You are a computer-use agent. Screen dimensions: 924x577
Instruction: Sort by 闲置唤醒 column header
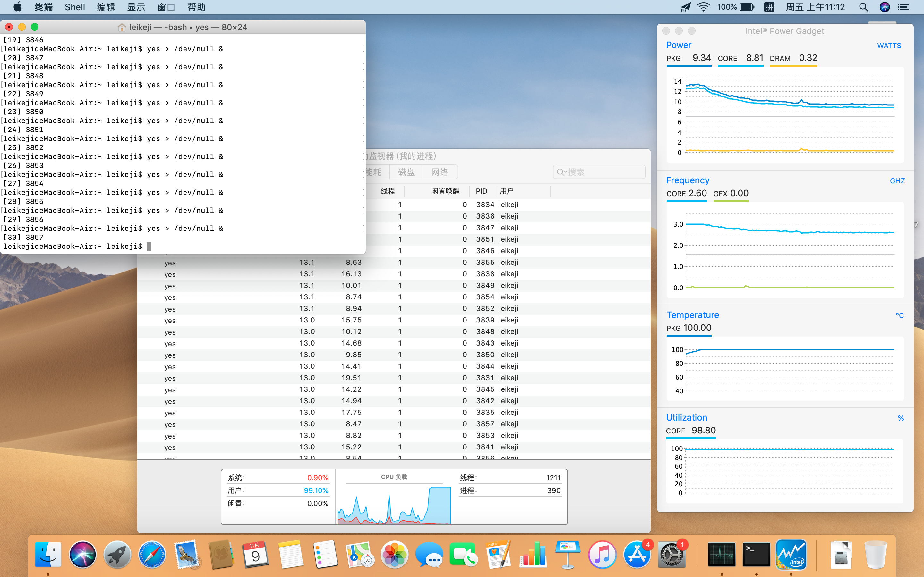click(x=445, y=191)
